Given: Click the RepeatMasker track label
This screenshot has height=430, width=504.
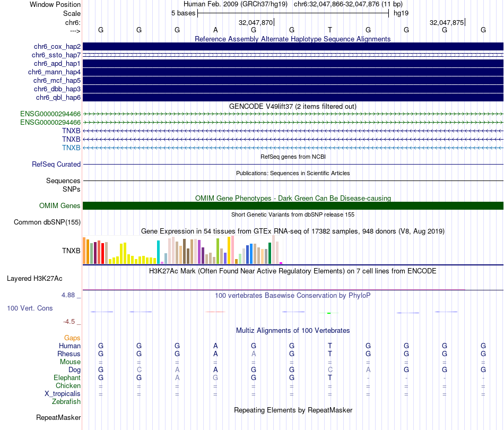Looking at the screenshot, I should click(x=58, y=418).
